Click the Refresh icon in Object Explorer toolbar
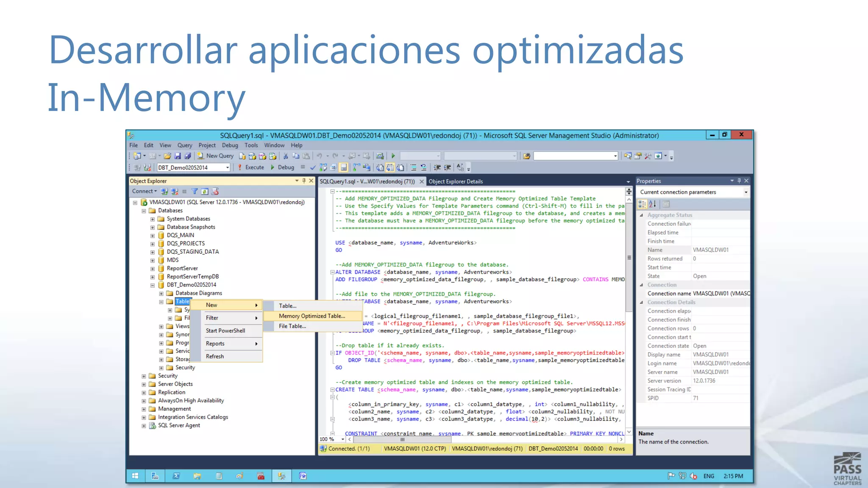This screenshot has width=868, height=488. [205, 191]
